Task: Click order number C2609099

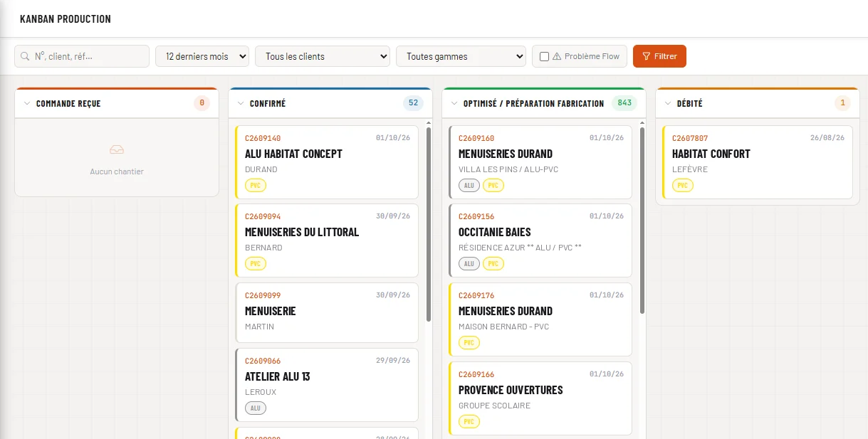Action: coord(263,295)
